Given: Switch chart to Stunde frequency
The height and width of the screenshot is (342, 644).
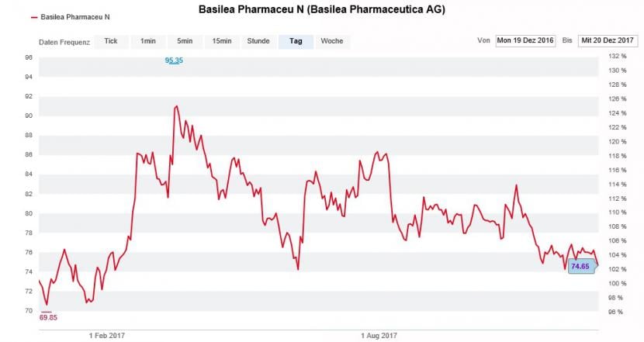Looking at the screenshot, I should click(258, 41).
